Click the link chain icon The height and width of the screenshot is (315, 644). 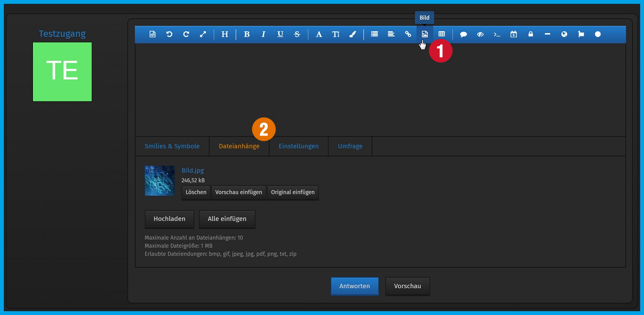tap(408, 34)
